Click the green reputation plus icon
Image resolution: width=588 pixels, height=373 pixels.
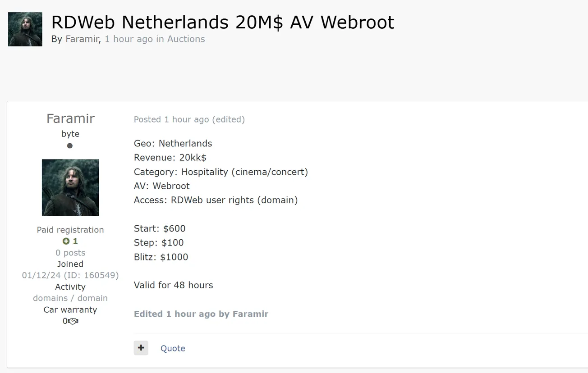pos(66,241)
